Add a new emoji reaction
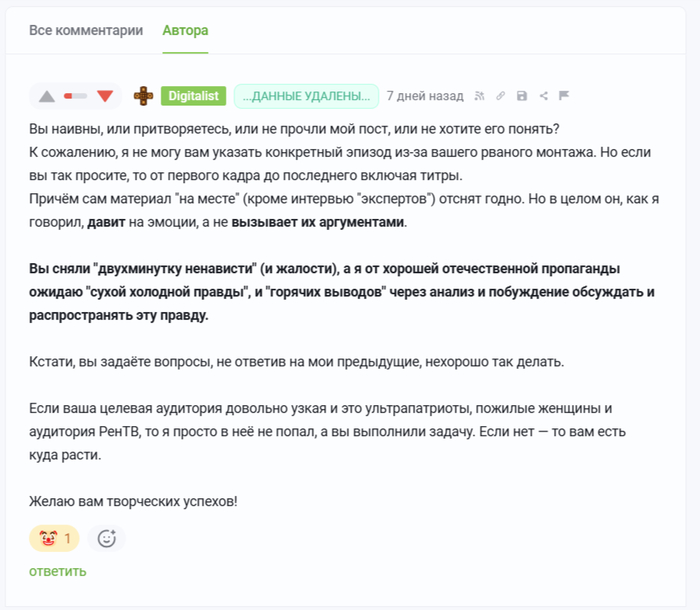 pos(107,539)
